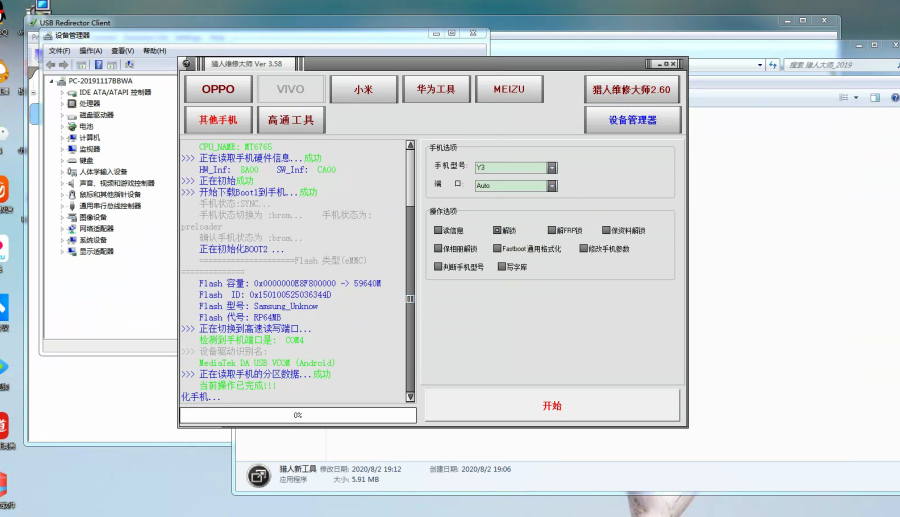Select 网络适配器 category
The width and height of the screenshot is (900, 517).
pos(96,228)
